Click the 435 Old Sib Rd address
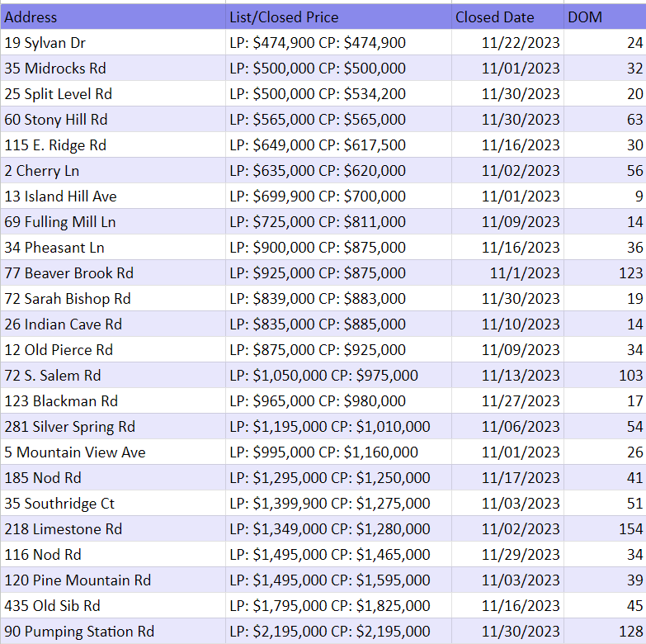The image size is (646, 644). [52, 605]
